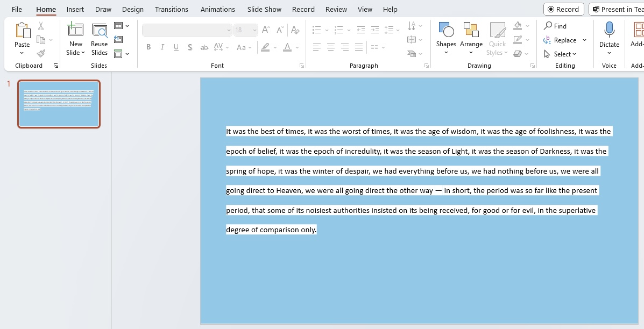The height and width of the screenshot is (329, 644).
Task: Clear all formatting with eraser A
Action: point(295,30)
